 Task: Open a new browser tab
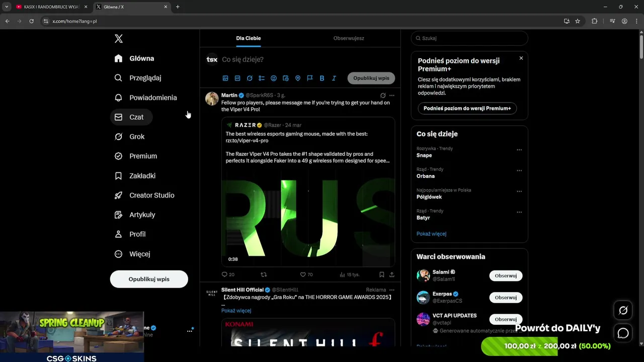178,7
